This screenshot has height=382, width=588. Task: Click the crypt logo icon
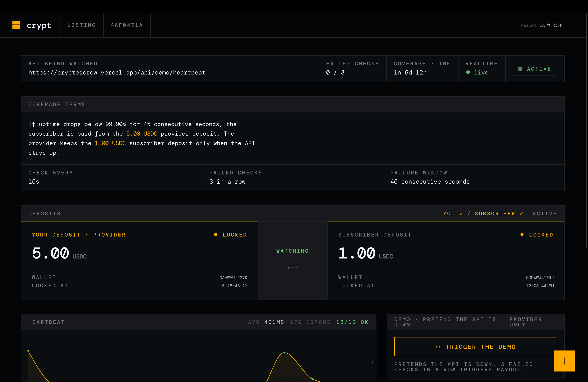click(x=16, y=25)
